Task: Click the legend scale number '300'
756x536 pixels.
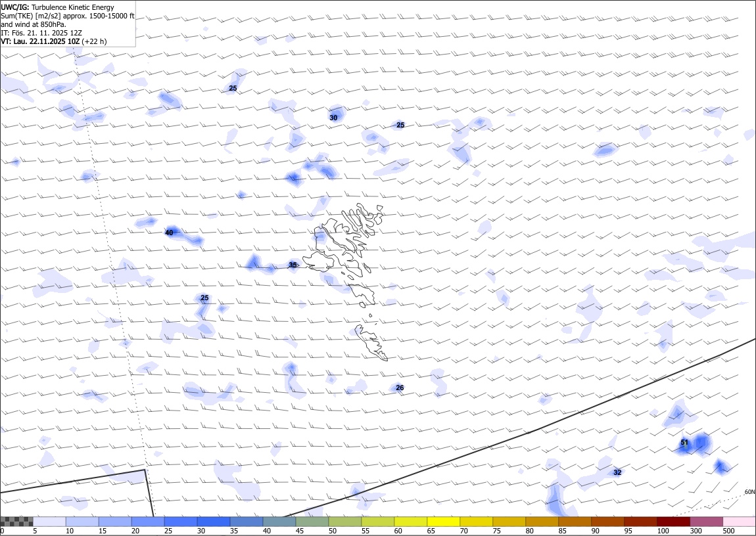Action: (x=696, y=531)
